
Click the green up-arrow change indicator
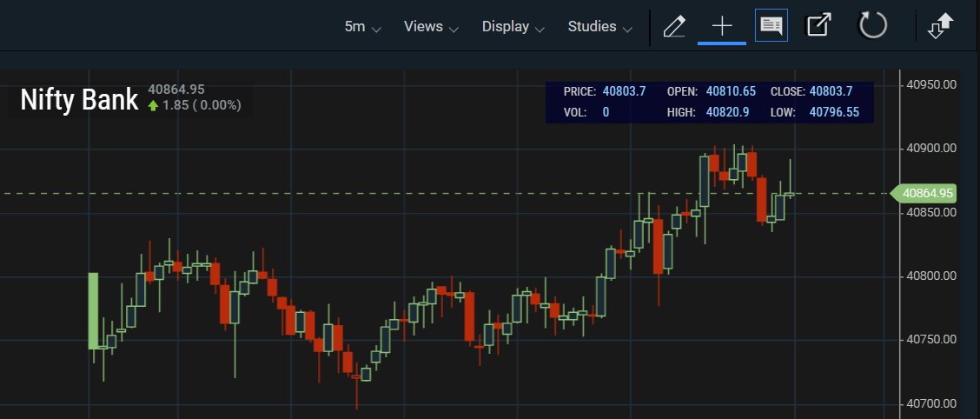pyautogui.click(x=153, y=106)
